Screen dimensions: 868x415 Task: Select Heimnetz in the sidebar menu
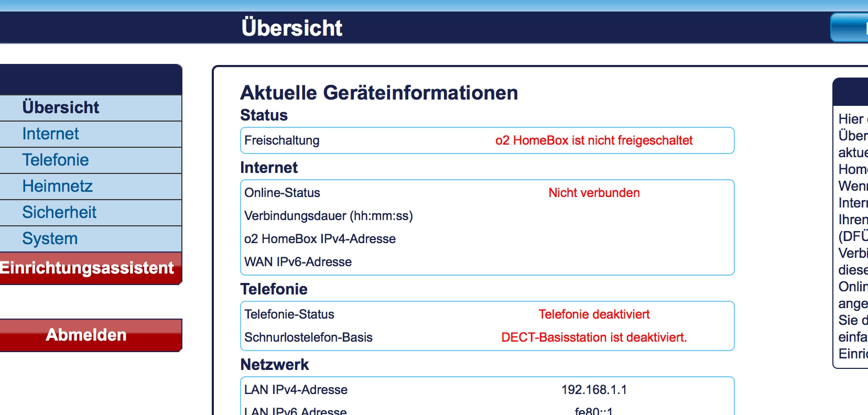(91, 186)
